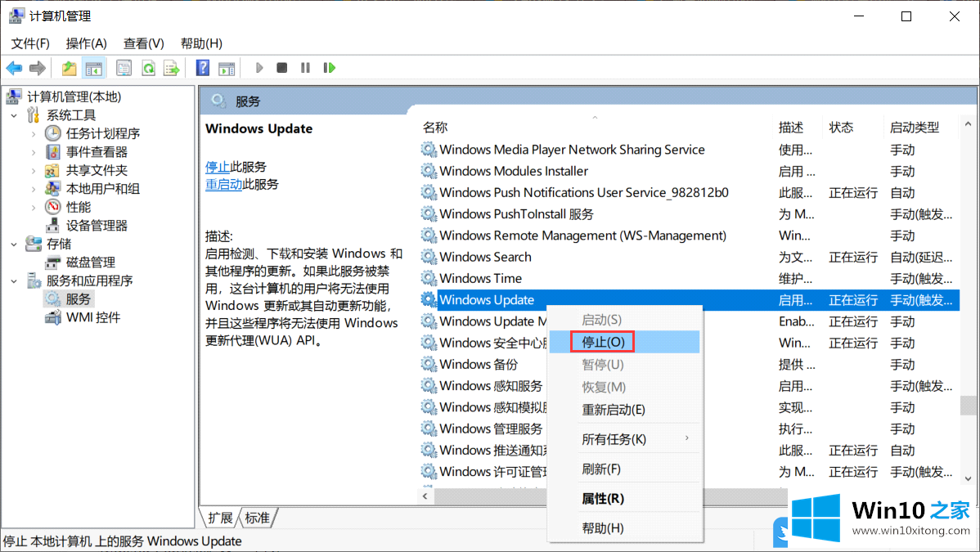Expand the 共享文件夹 node
Image resolution: width=980 pixels, height=552 pixels.
(x=34, y=170)
